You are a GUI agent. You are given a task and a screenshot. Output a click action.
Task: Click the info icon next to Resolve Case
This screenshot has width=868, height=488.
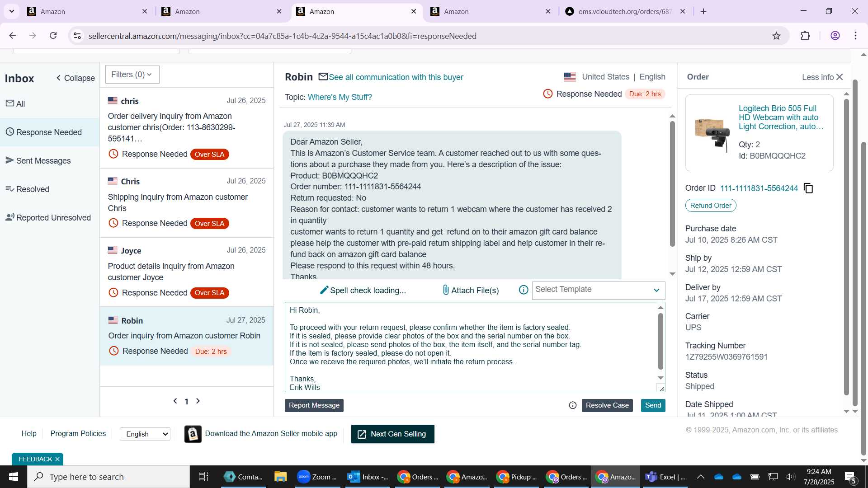(573, 405)
